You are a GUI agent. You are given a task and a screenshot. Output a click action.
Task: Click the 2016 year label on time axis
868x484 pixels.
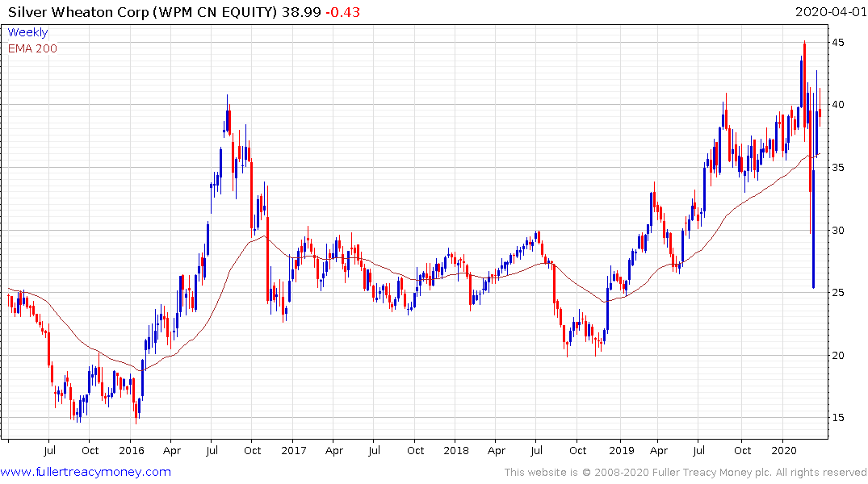point(132,450)
